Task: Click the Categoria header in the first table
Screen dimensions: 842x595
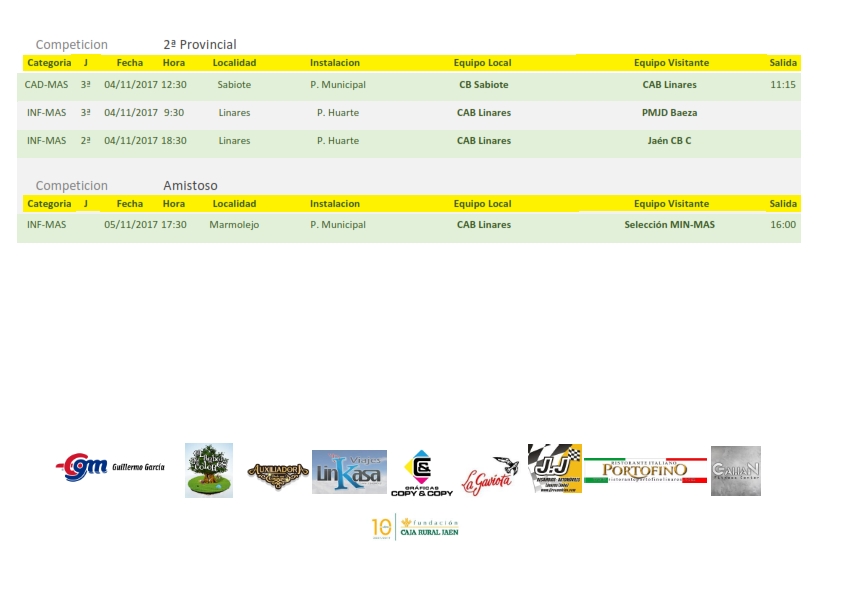Action: pyautogui.click(x=49, y=63)
